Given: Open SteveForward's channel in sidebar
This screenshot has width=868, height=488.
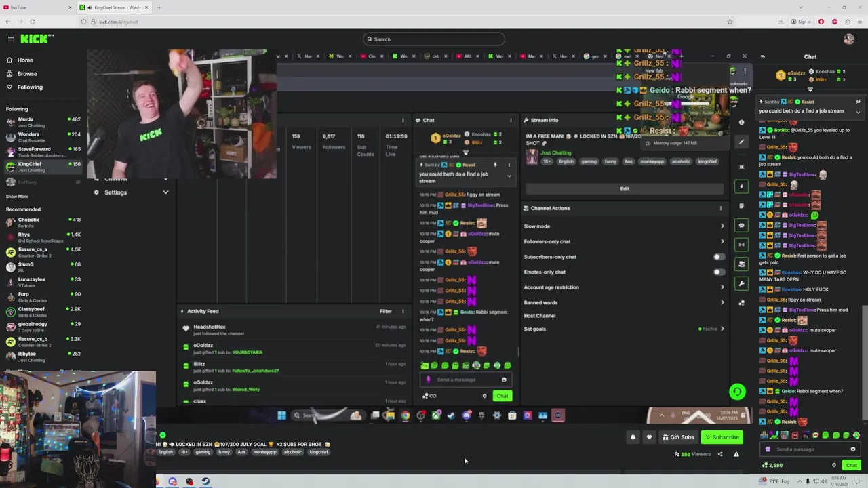Looking at the screenshot, I should [43, 152].
